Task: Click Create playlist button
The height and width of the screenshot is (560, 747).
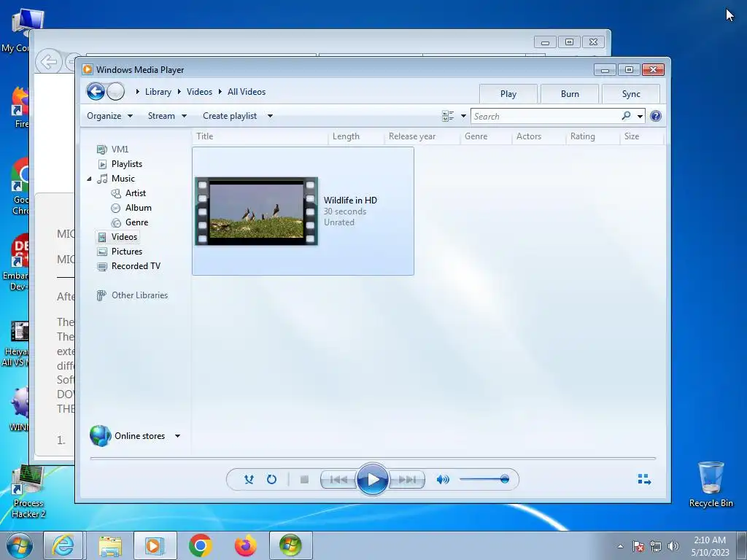Action: (x=230, y=116)
